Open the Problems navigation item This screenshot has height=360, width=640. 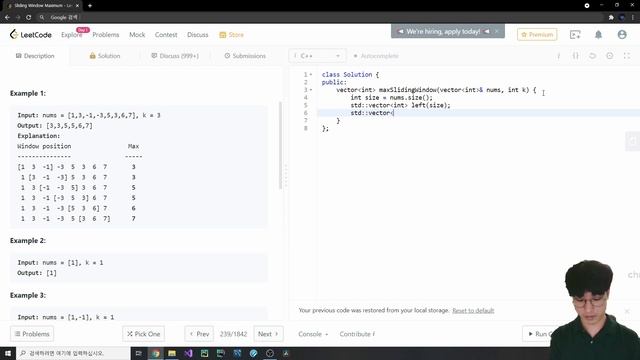[106, 35]
